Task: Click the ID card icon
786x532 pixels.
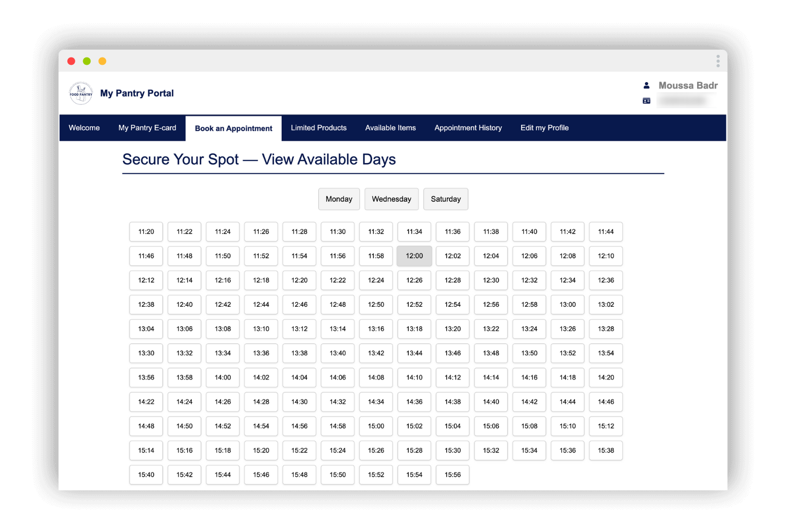Action: 646,101
